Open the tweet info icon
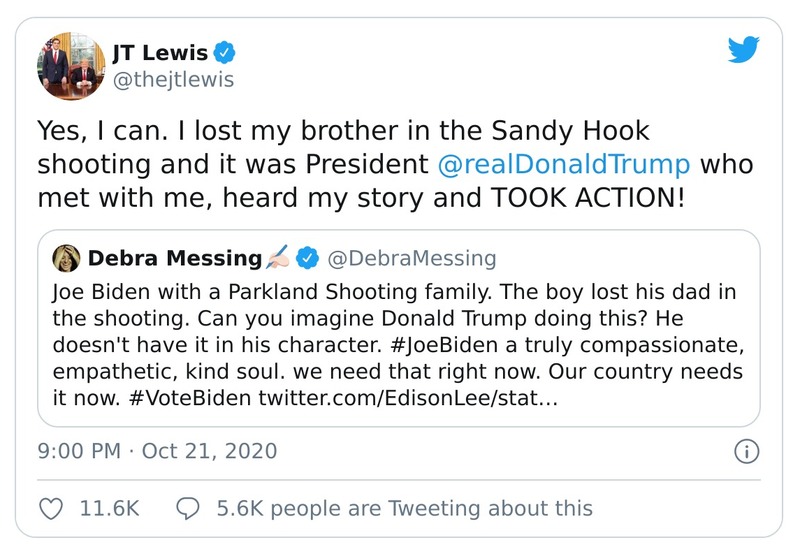800x554 pixels. [745, 451]
